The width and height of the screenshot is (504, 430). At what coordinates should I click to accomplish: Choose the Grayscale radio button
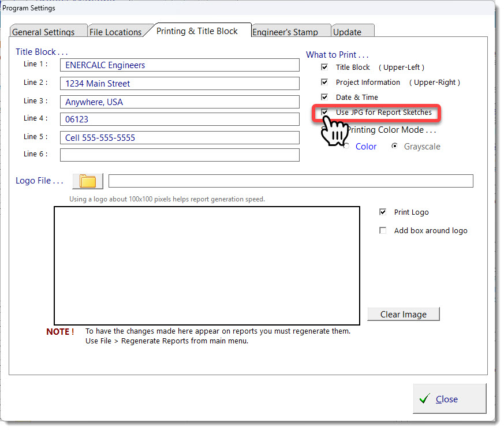point(394,147)
